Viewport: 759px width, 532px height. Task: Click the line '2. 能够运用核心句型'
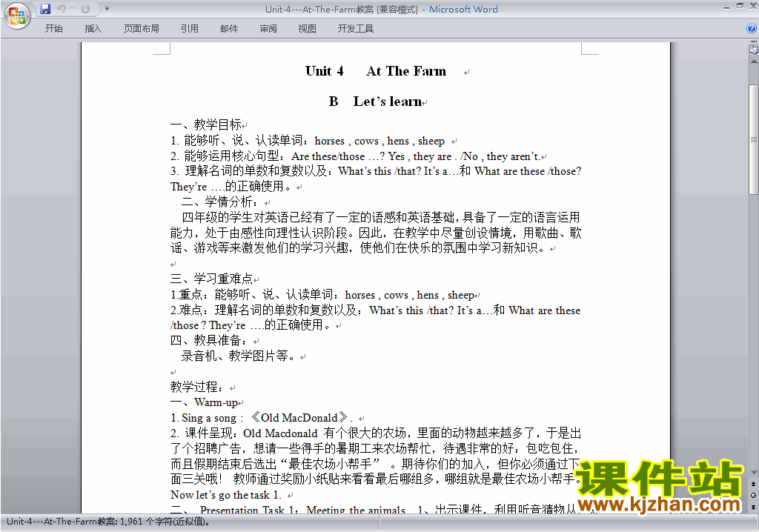[x=355, y=156]
